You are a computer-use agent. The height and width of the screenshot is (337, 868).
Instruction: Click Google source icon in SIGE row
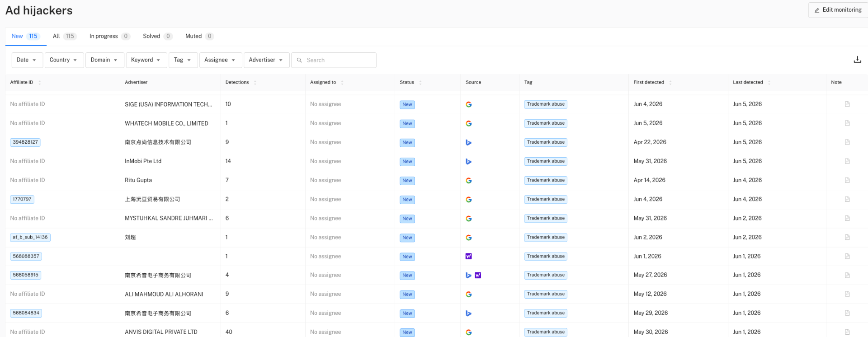click(x=469, y=104)
